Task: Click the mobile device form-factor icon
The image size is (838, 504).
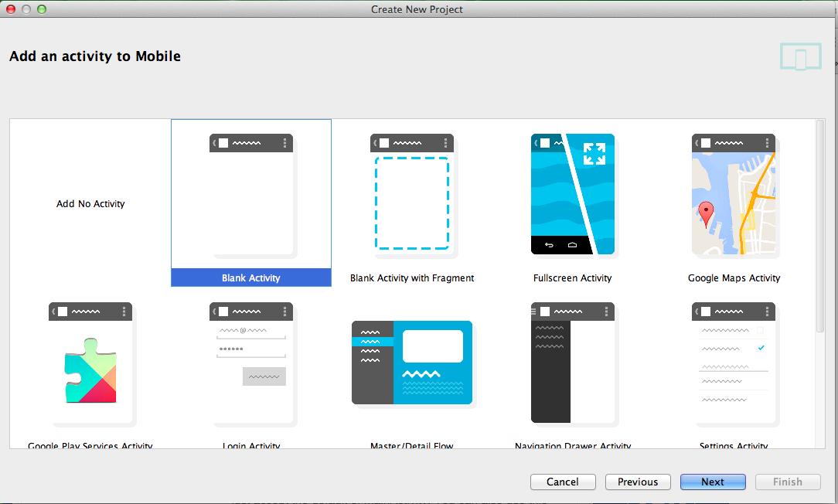Action: click(x=801, y=56)
